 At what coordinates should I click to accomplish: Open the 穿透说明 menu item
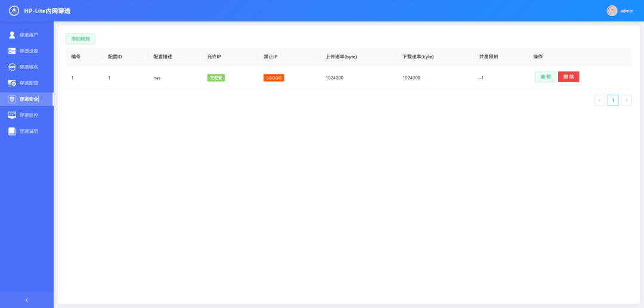pos(29,131)
